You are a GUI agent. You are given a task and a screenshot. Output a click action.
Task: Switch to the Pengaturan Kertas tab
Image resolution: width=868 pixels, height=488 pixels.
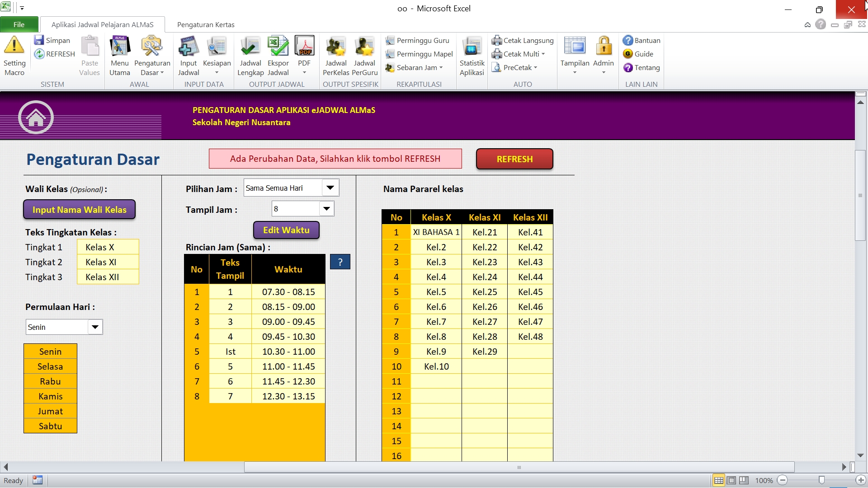[x=206, y=24]
